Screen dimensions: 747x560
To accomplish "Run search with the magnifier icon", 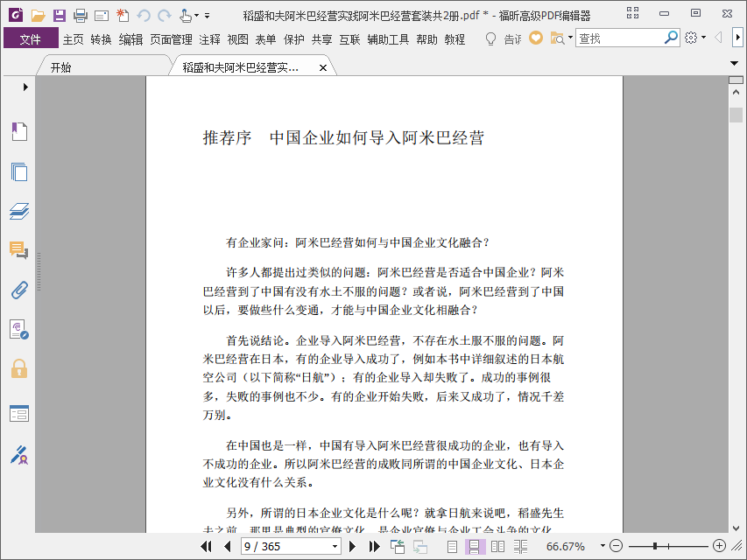I will click(671, 38).
